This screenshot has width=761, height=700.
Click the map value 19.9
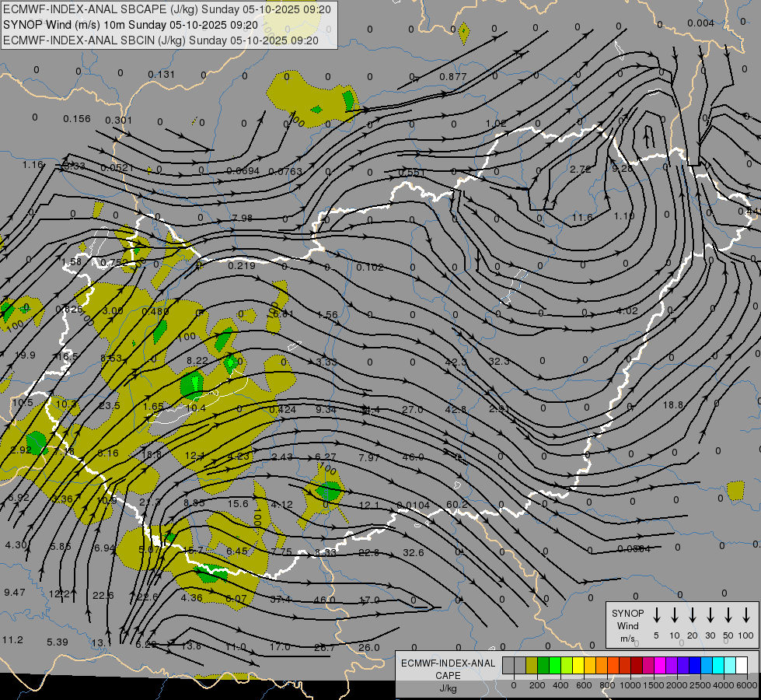pos(25,355)
